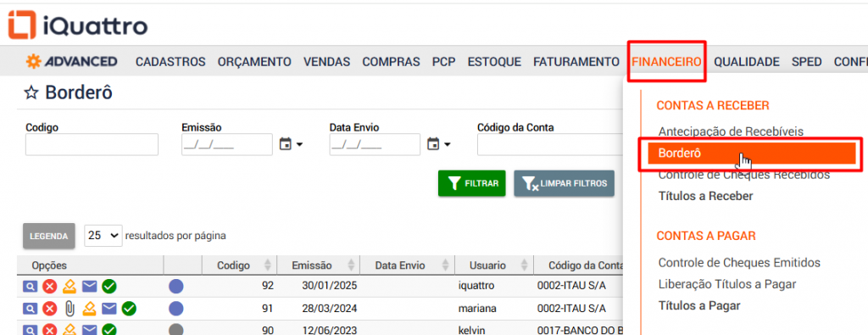The height and width of the screenshot is (335, 868).
Task: Click 0002-ITAU S/A in row 92
Action: click(571, 287)
